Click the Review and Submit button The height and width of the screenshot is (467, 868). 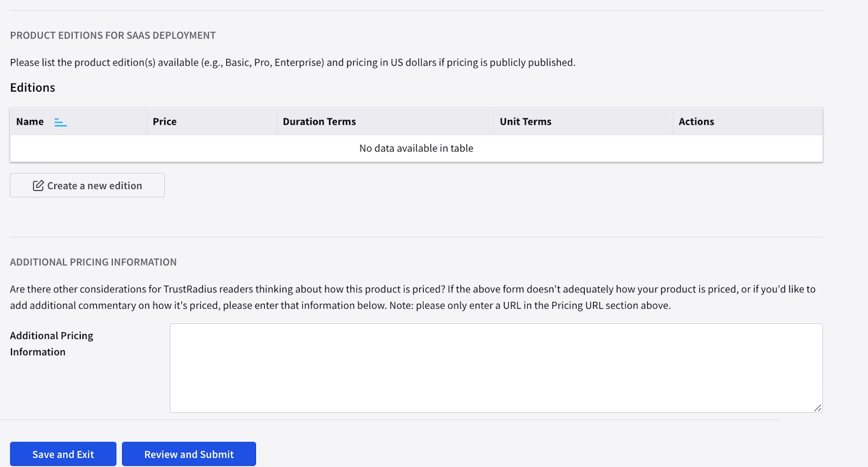click(189, 454)
